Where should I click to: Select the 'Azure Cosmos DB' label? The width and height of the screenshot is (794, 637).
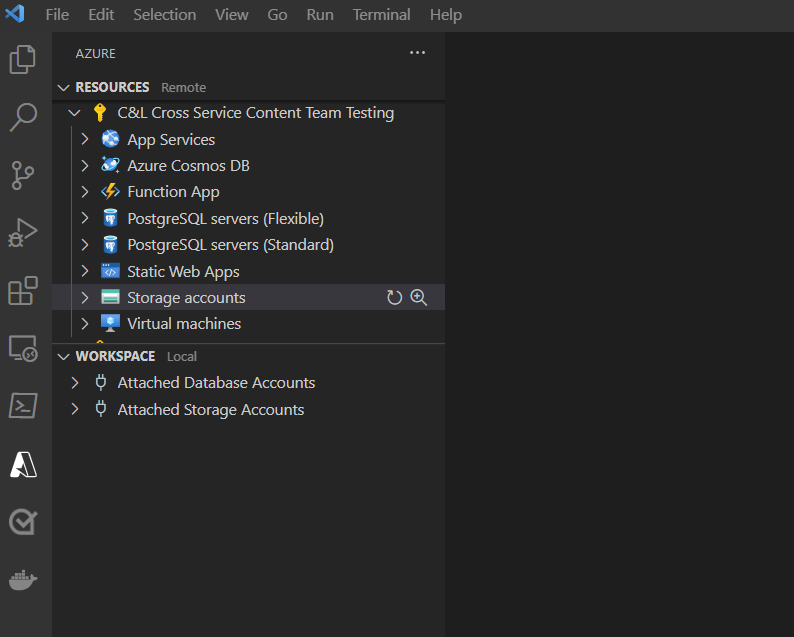coord(188,166)
